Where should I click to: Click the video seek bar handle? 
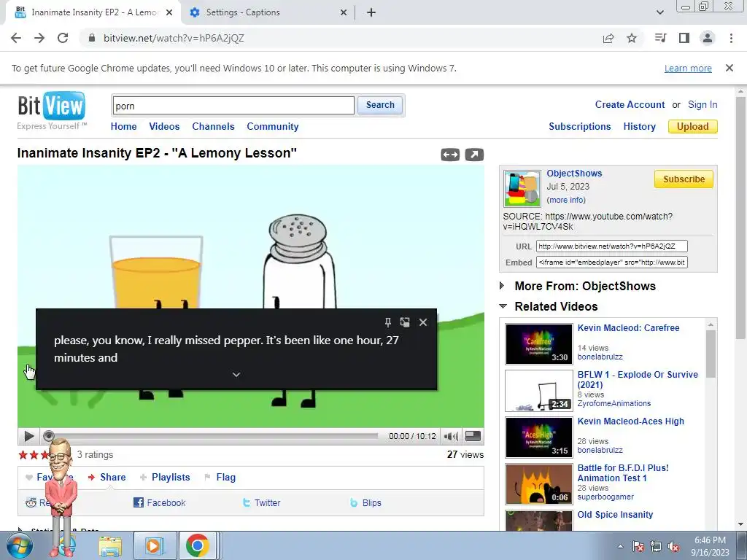(x=49, y=436)
